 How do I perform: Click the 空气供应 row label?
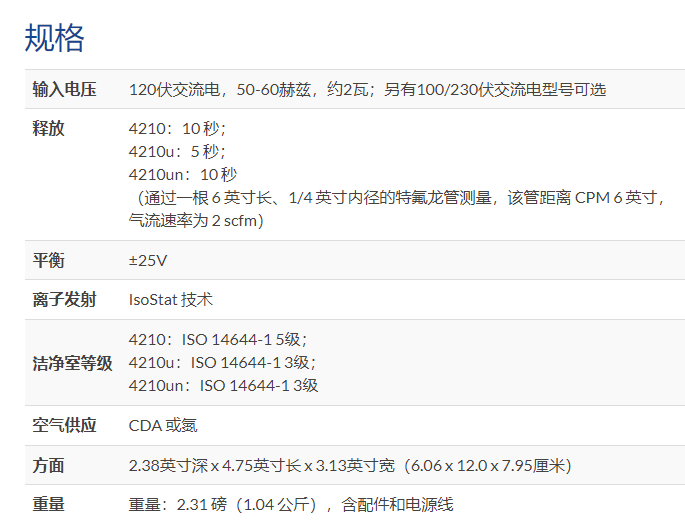64,425
